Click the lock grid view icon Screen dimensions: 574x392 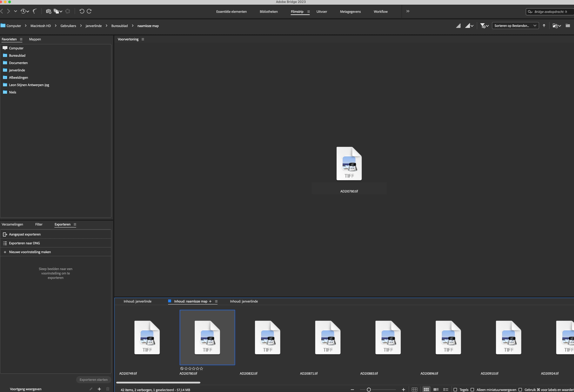click(x=414, y=390)
